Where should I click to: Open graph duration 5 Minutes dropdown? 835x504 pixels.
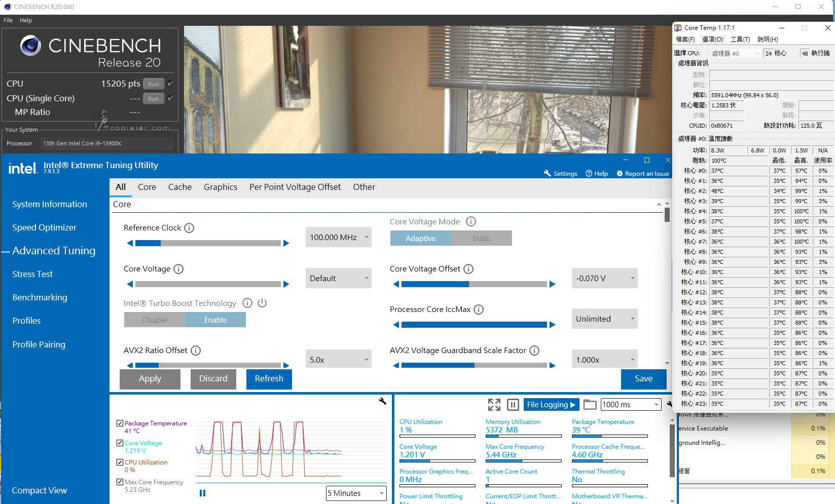coord(356,493)
